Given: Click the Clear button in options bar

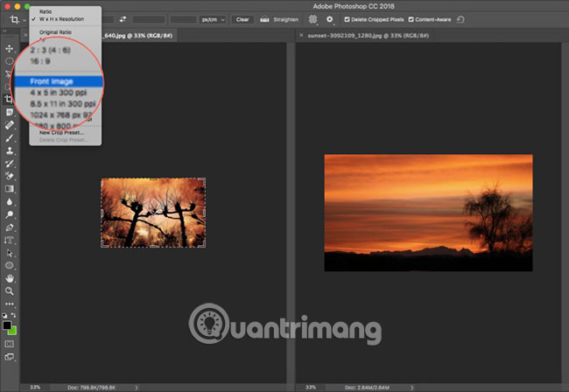Looking at the screenshot, I should 242,19.
